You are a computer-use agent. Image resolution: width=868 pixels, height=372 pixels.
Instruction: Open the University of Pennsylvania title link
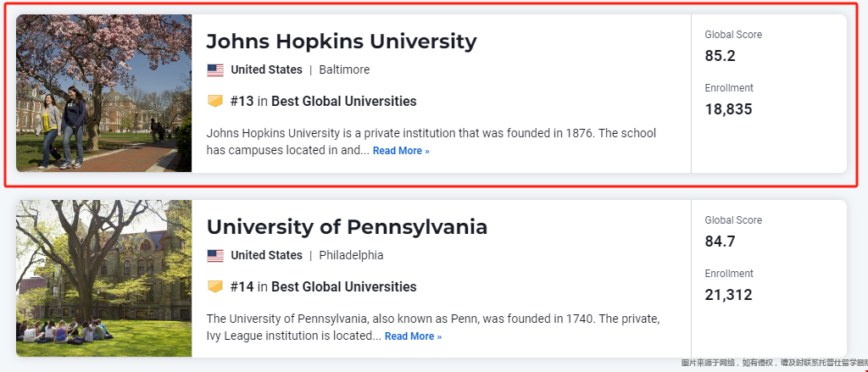pos(347,227)
